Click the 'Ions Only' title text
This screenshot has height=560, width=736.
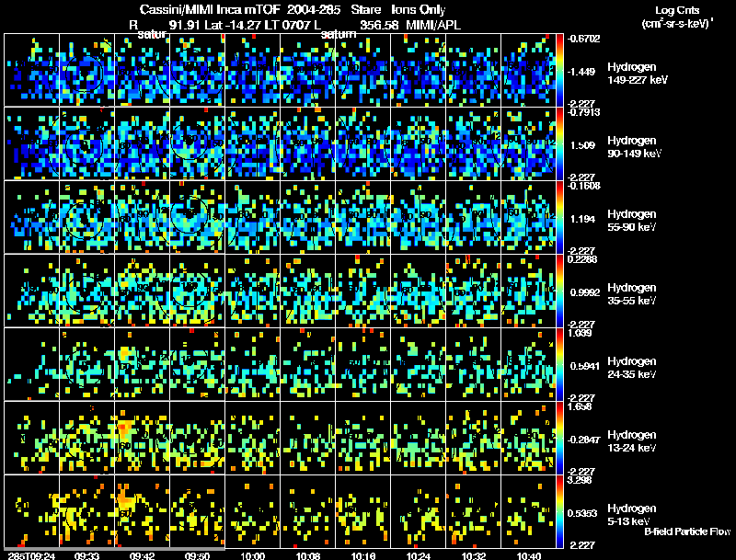coord(418,10)
